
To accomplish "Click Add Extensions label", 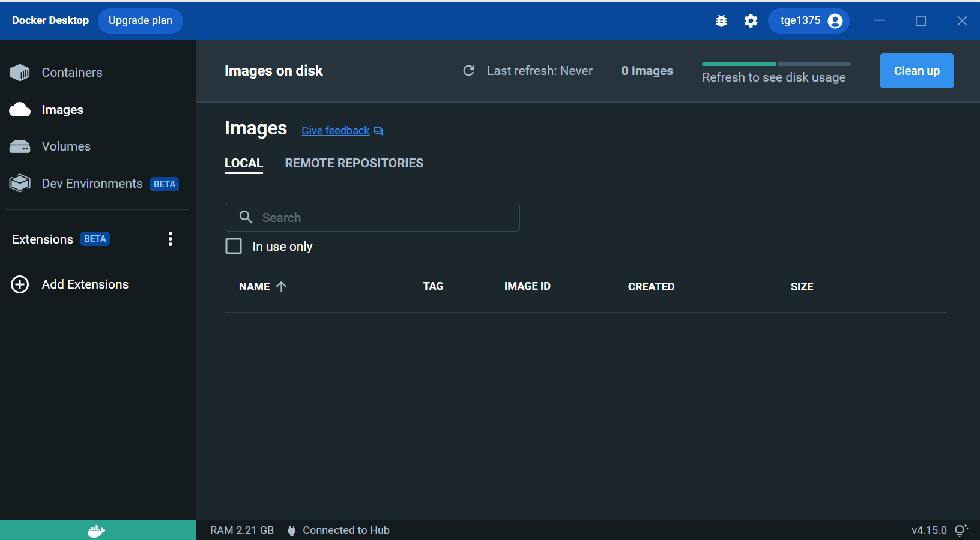I will tap(85, 284).
